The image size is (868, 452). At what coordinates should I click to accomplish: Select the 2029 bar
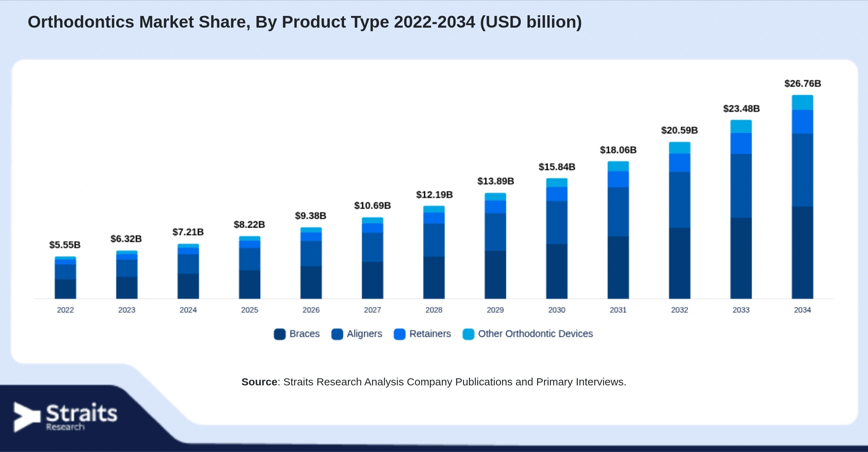pos(495,246)
